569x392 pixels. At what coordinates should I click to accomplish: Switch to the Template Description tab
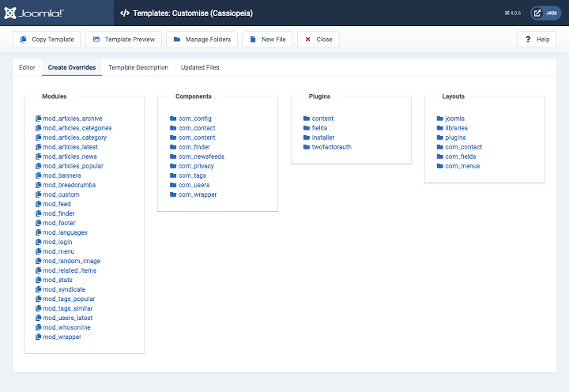pos(138,68)
